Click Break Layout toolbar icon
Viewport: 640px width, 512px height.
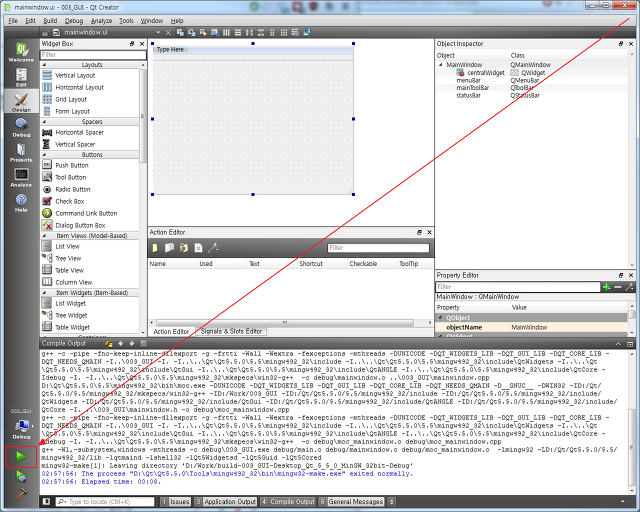[x=295, y=32]
